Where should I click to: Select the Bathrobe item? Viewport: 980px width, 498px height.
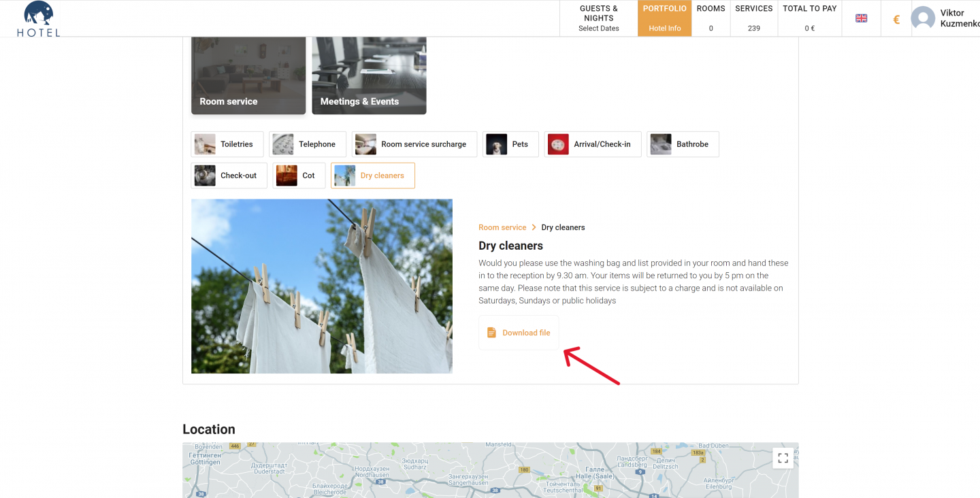coord(683,144)
